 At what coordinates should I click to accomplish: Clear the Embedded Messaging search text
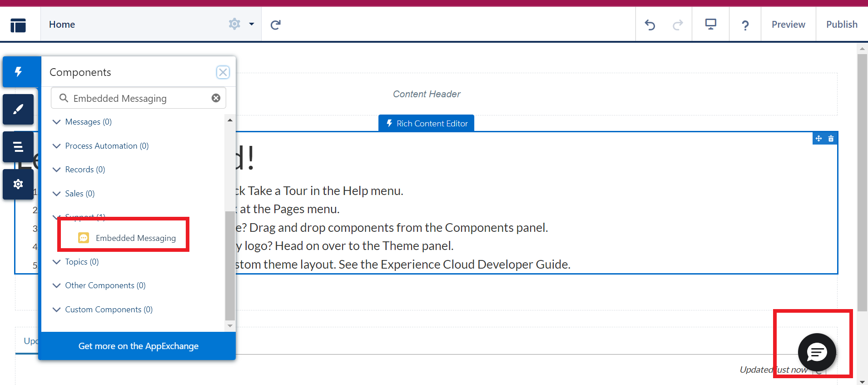(216, 98)
